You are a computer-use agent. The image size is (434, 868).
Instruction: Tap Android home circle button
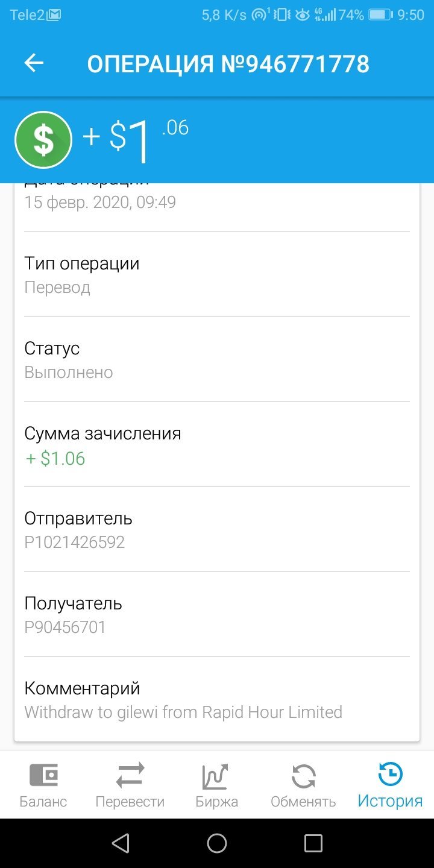coord(217,843)
